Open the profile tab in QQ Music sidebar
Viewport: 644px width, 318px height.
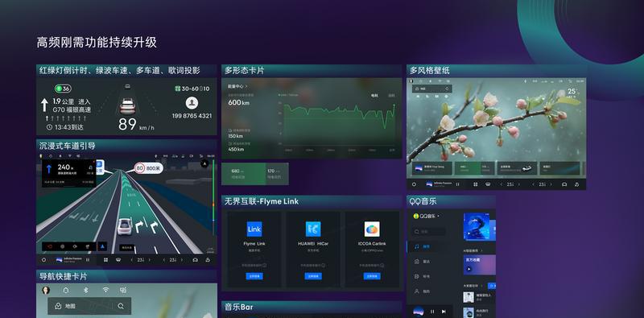click(416, 291)
